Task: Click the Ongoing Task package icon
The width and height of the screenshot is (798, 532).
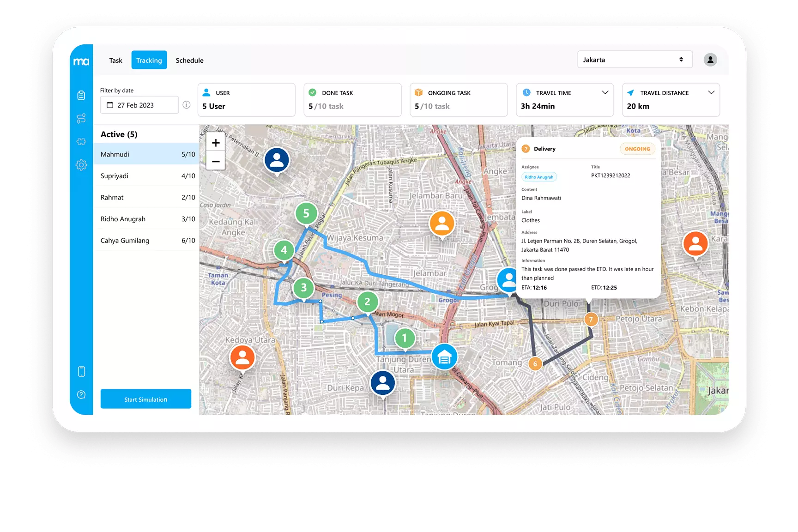Action: point(418,92)
